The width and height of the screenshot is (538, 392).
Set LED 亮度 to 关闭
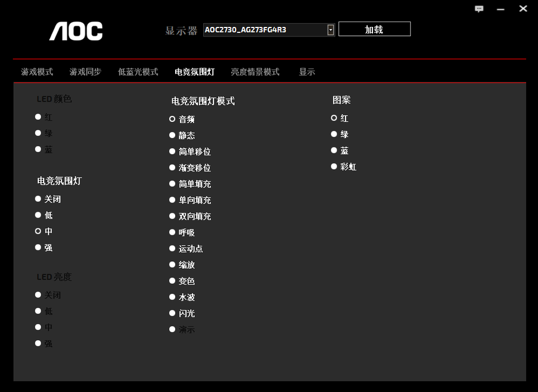pos(38,295)
